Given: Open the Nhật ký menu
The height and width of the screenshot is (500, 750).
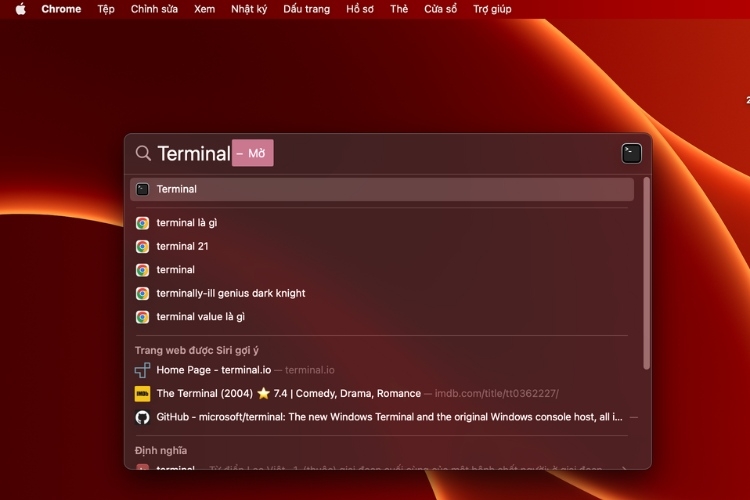Looking at the screenshot, I should (249, 9).
